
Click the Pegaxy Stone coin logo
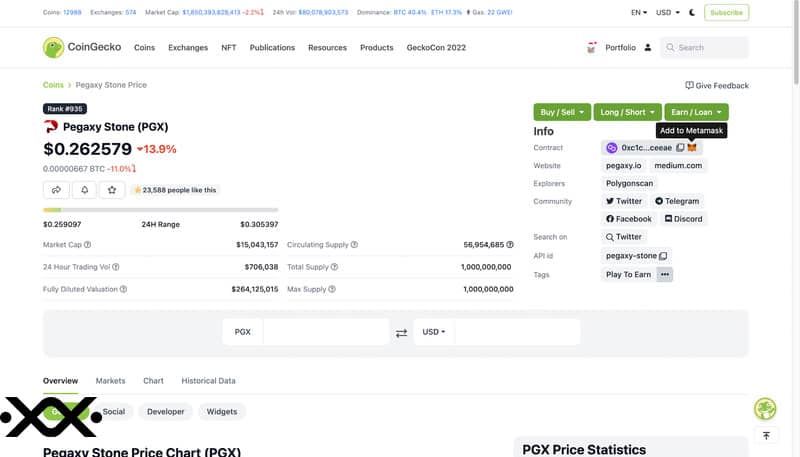[x=51, y=126]
